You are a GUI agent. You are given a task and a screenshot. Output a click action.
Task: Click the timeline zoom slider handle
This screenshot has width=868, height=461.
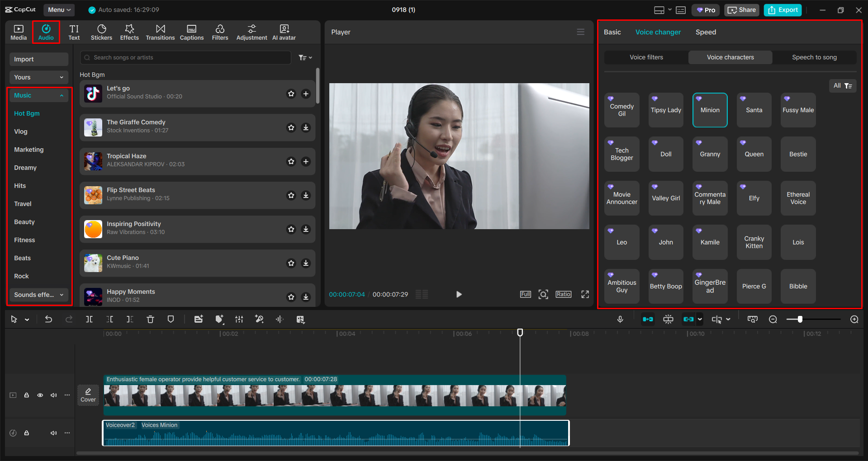tap(800, 320)
